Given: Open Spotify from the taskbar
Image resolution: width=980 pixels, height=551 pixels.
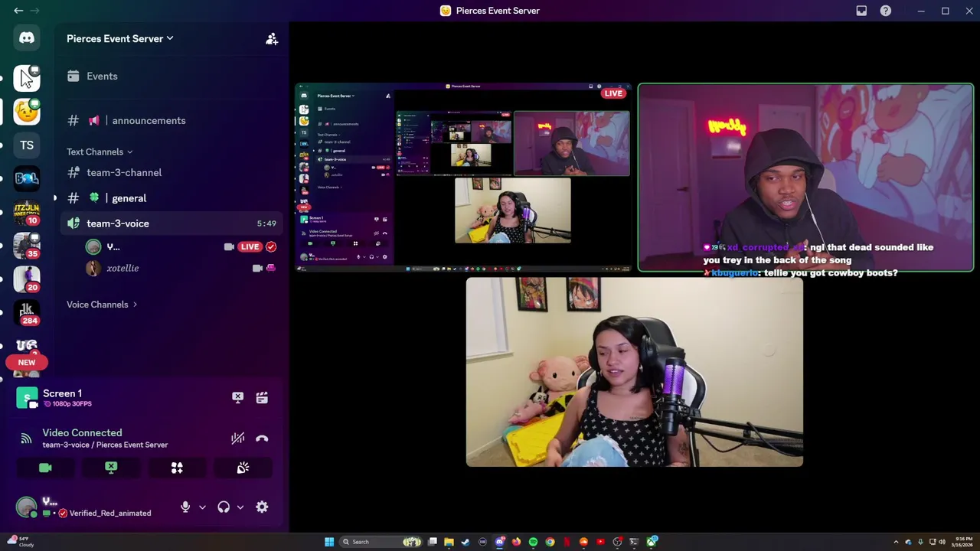Looking at the screenshot, I should (533, 542).
